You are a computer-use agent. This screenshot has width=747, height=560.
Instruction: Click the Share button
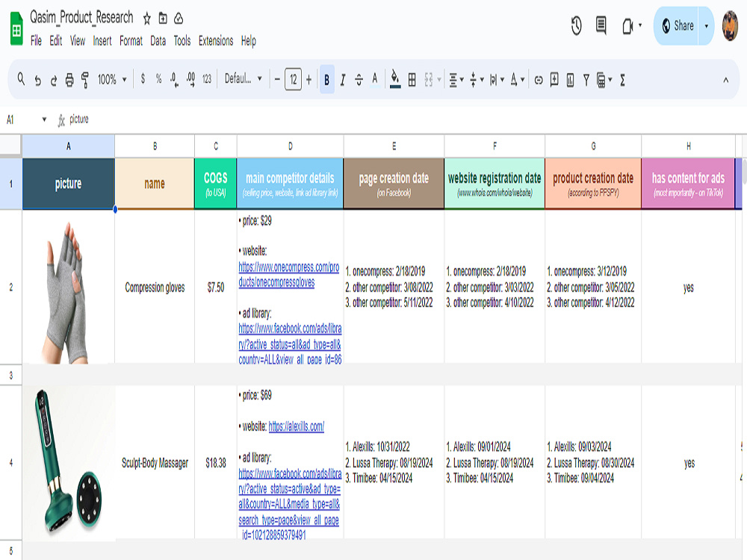(x=677, y=25)
